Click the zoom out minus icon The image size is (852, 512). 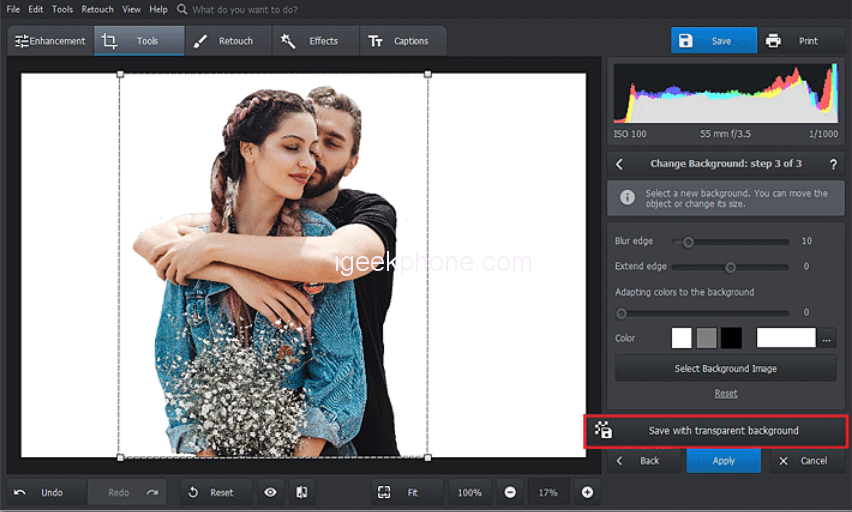coord(510,492)
